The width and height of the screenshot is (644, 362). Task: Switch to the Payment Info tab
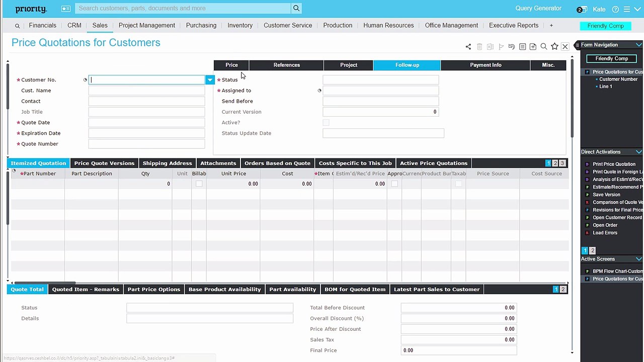click(x=486, y=65)
